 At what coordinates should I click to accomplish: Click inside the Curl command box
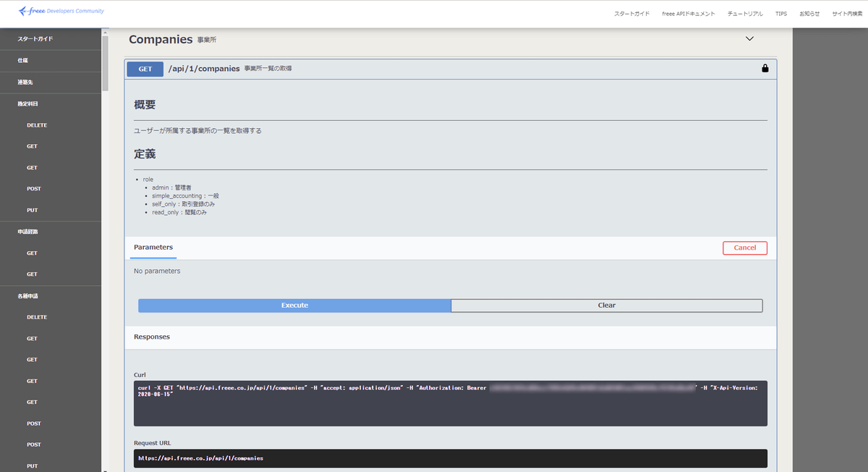451,403
